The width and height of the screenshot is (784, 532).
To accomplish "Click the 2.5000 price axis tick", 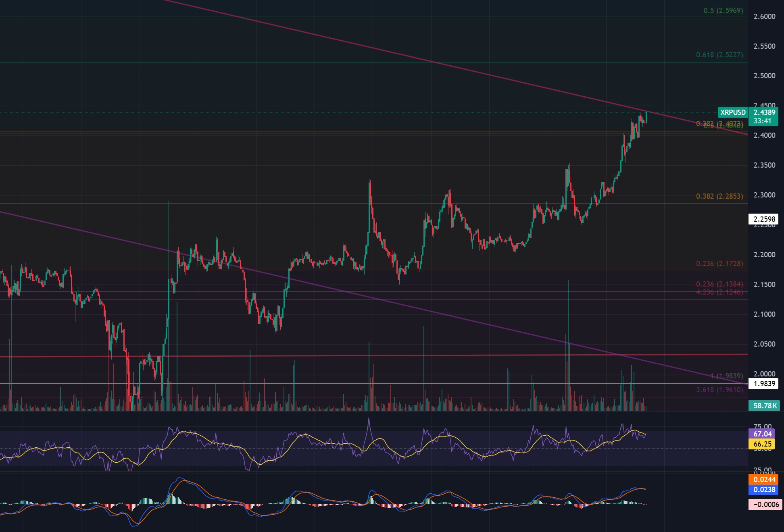I will click(764, 76).
